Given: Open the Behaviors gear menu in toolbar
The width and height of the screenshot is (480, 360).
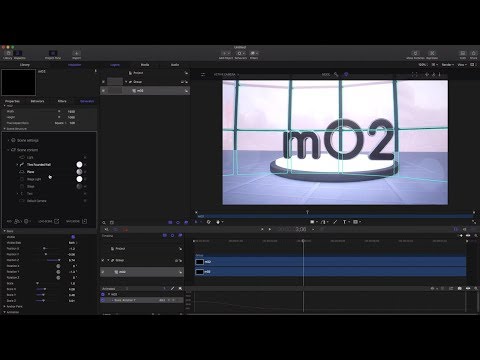Looking at the screenshot, I should 241,53.
